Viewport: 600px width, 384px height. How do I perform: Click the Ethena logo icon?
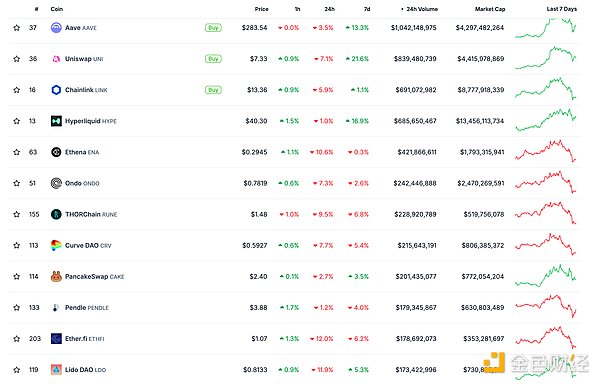pyautogui.click(x=56, y=152)
